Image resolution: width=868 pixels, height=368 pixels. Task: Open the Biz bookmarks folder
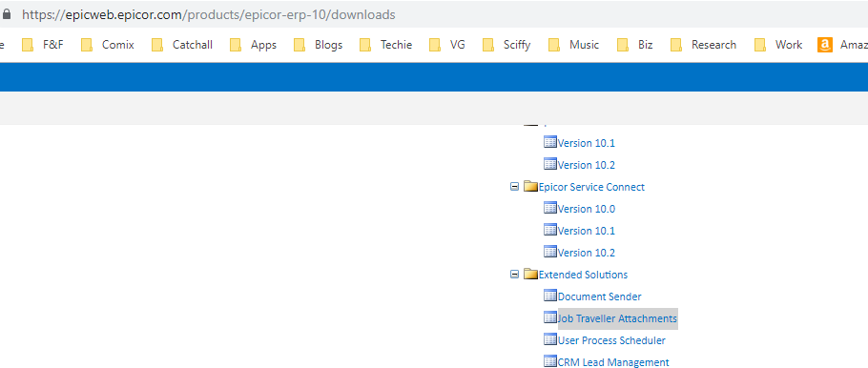tap(634, 45)
